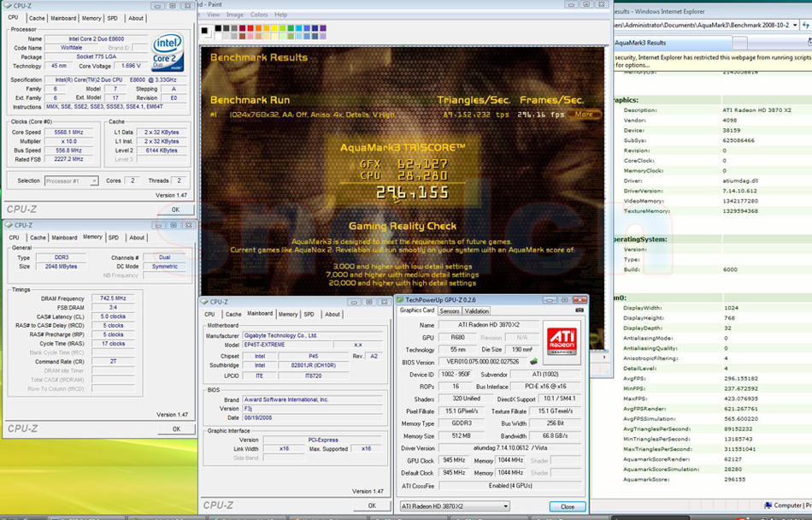Click Paint's foreground/background color box
Viewport: 812px width, 520px height.
point(205,31)
